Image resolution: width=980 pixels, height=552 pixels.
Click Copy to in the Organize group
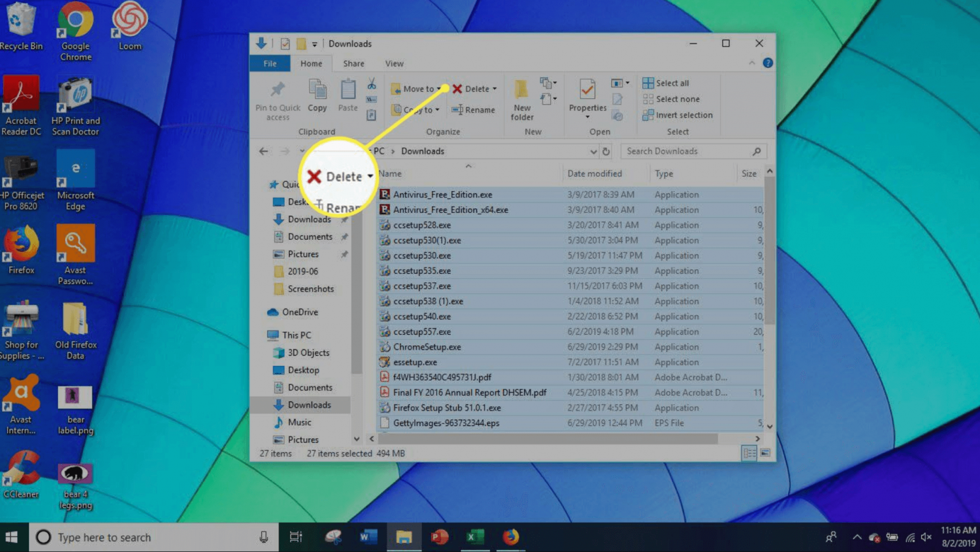click(x=416, y=110)
